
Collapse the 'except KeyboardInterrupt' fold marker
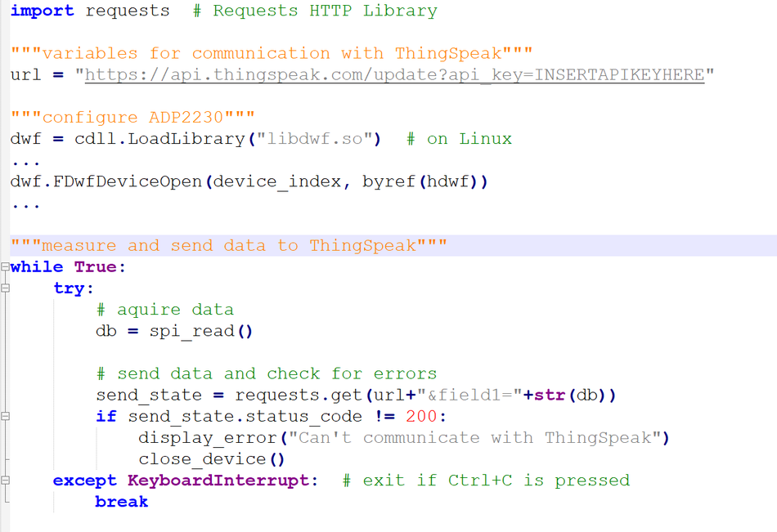click(x=5, y=480)
